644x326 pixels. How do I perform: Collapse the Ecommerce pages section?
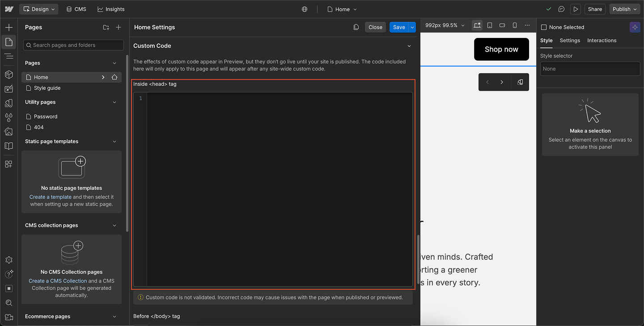[x=114, y=317]
